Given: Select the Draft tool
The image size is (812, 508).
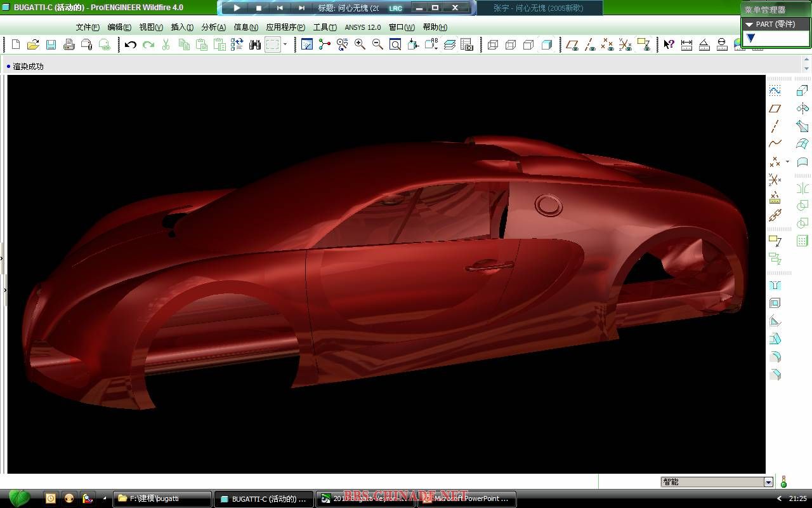Looking at the screenshot, I should (x=775, y=339).
